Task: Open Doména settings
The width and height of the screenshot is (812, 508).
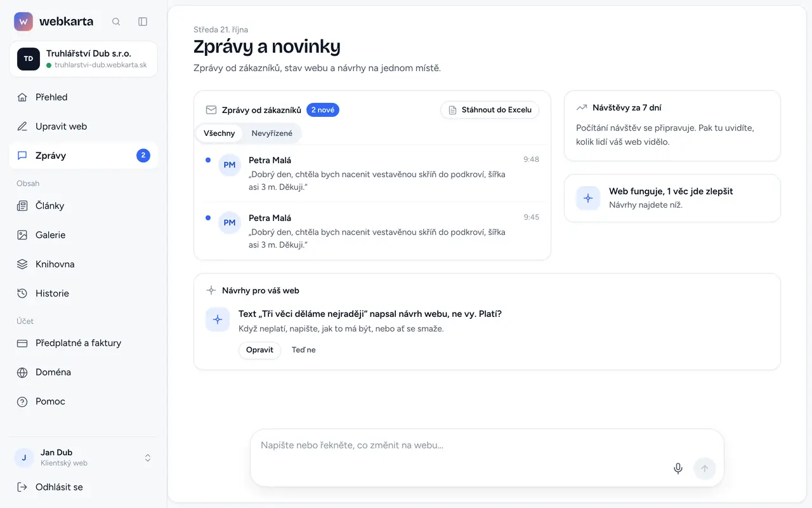Action: click(x=83, y=372)
